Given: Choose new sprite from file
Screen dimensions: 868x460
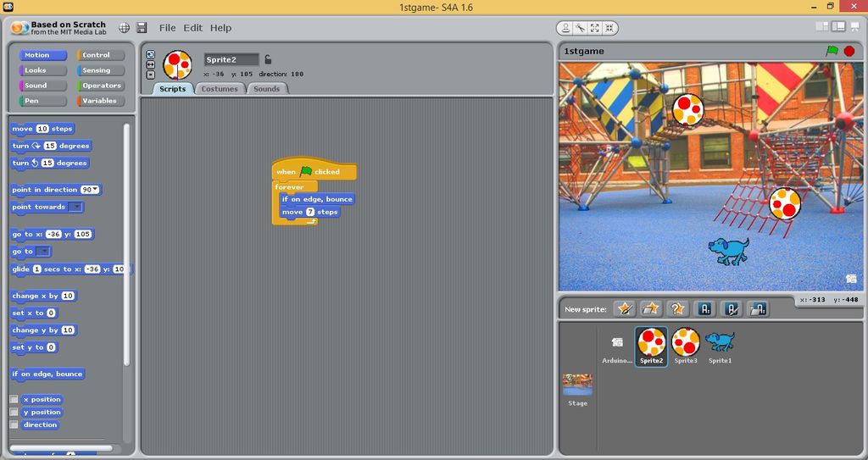Looking at the screenshot, I should click(651, 309).
